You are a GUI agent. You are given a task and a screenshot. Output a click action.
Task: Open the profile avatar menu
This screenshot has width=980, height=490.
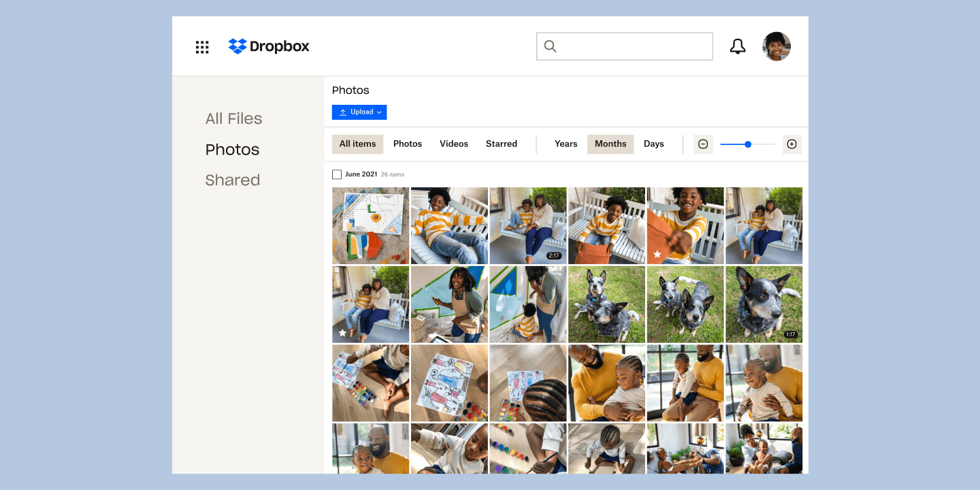776,46
